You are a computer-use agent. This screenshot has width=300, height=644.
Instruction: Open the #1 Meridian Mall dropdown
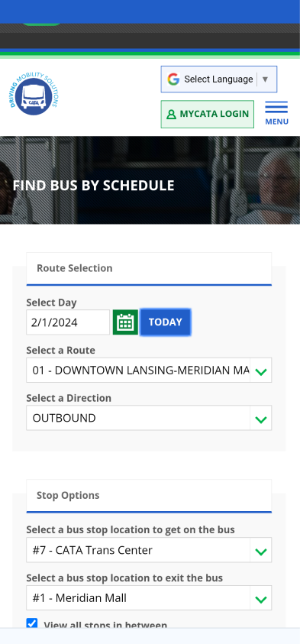pyautogui.click(x=149, y=598)
